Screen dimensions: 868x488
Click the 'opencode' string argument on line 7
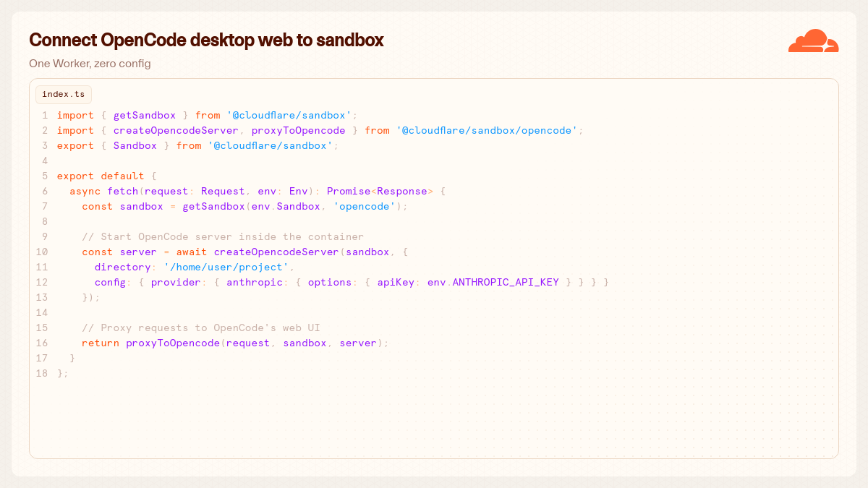(x=365, y=206)
